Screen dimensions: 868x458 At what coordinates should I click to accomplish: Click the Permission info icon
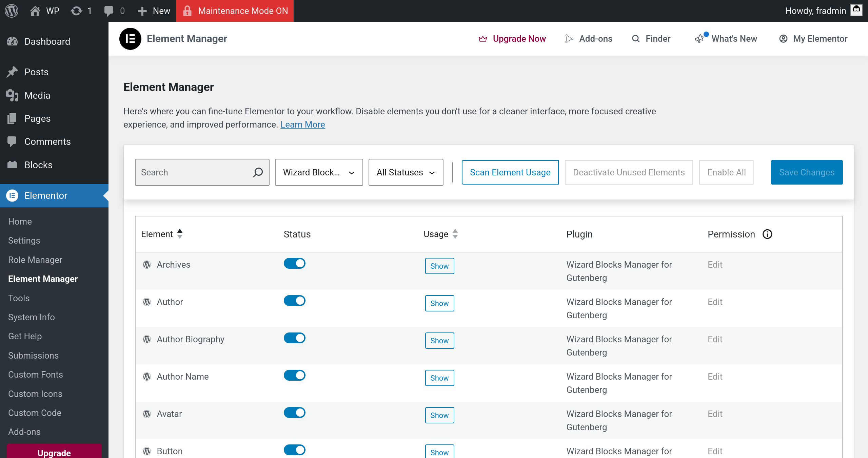[767, 234]
